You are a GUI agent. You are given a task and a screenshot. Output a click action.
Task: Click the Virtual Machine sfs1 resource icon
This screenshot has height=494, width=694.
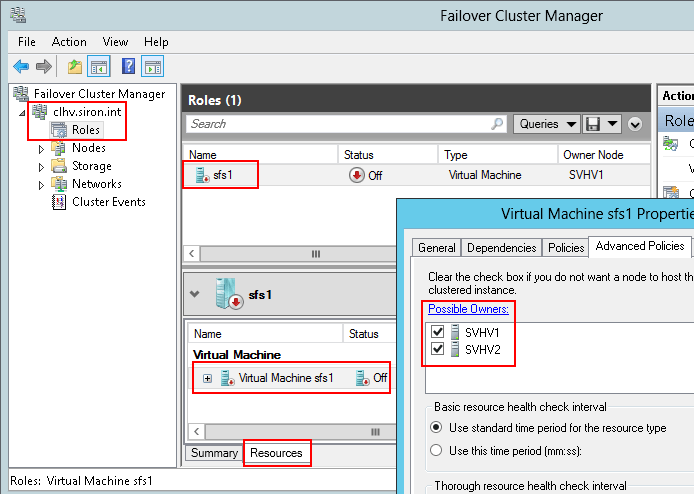coord(227,378)
